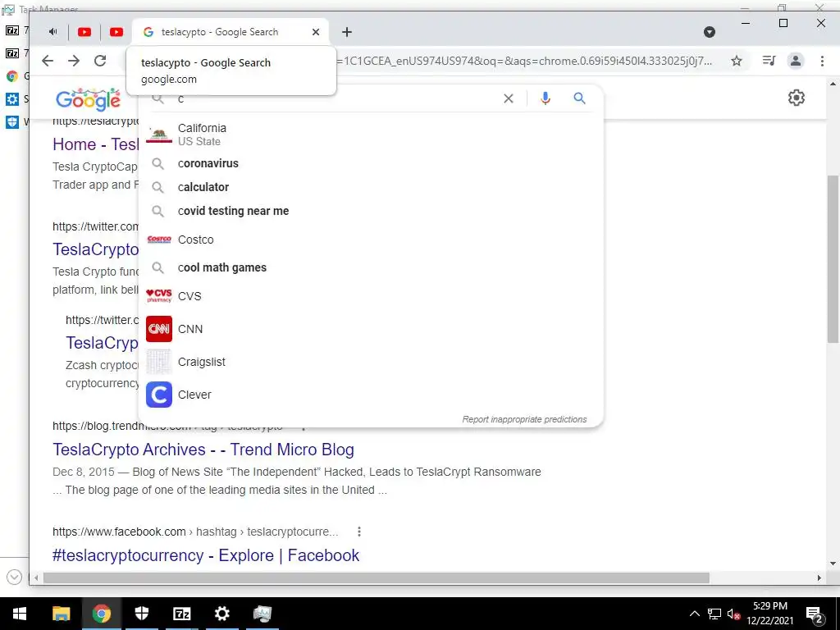Choose the Clever suggestion

371,395
